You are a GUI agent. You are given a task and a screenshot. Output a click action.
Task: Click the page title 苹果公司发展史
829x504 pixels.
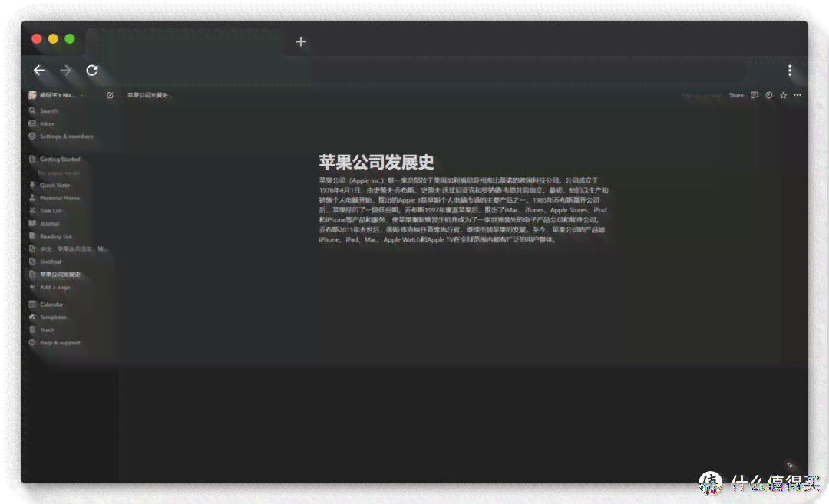click(x=376, y=162)
